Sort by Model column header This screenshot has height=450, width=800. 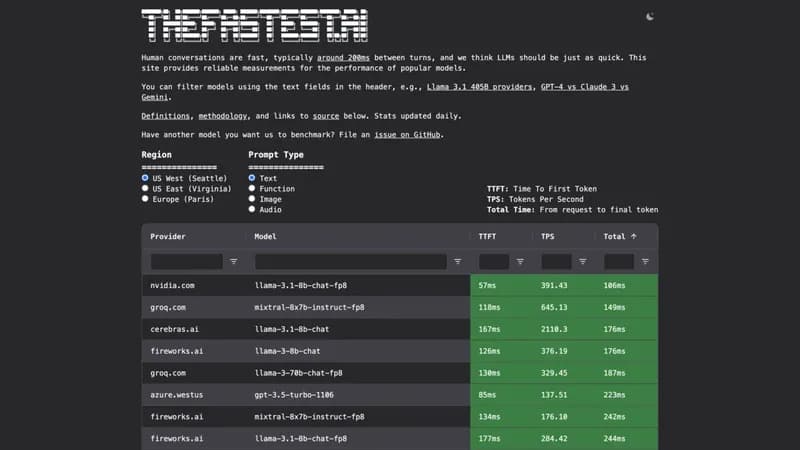(265, 236)
